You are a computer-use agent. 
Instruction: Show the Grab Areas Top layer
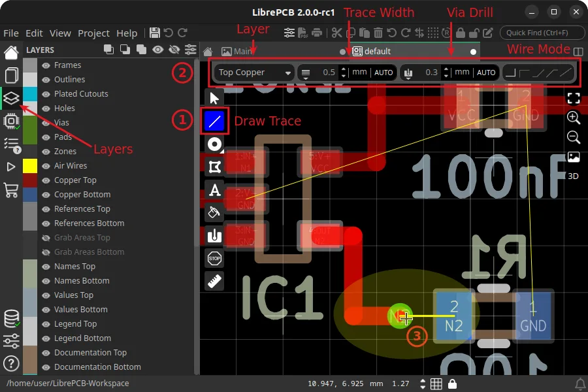[46, 238]
